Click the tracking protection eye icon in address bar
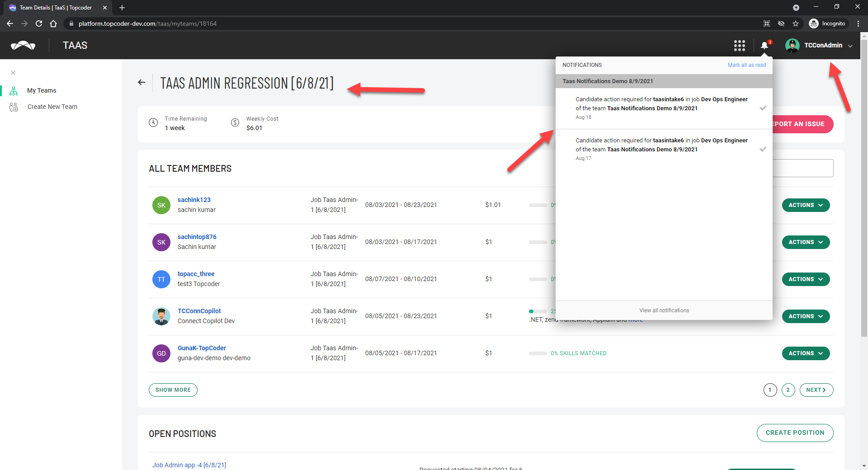The image size is (868, 470). click(781, 23)
